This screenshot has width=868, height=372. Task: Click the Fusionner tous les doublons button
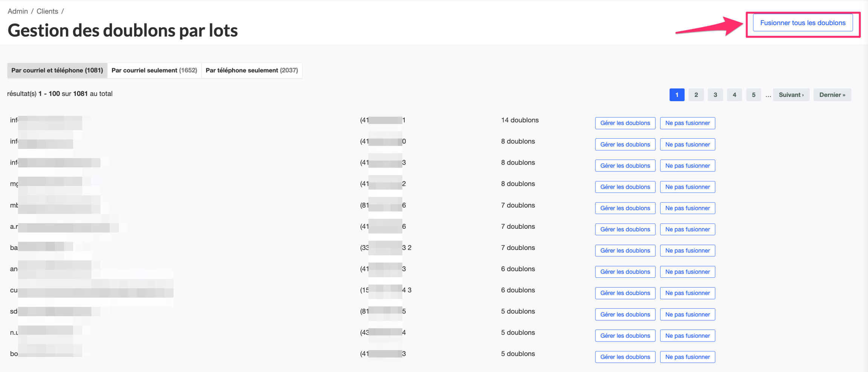click(802, 23)
